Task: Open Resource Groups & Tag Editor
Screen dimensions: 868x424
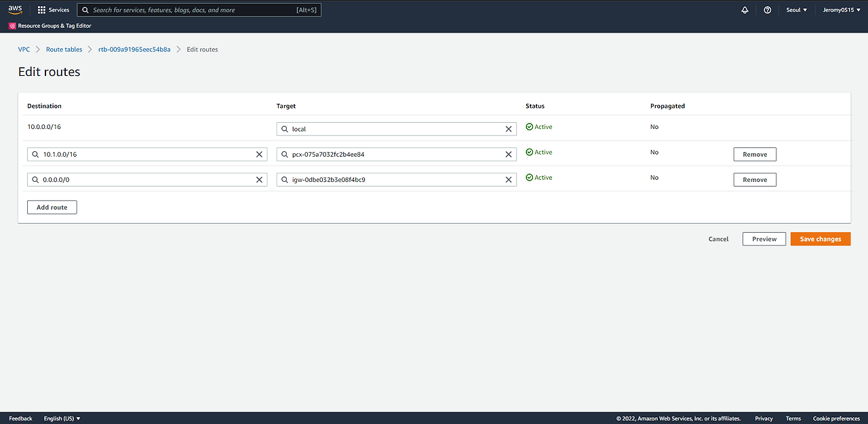Action: point(50,26)
